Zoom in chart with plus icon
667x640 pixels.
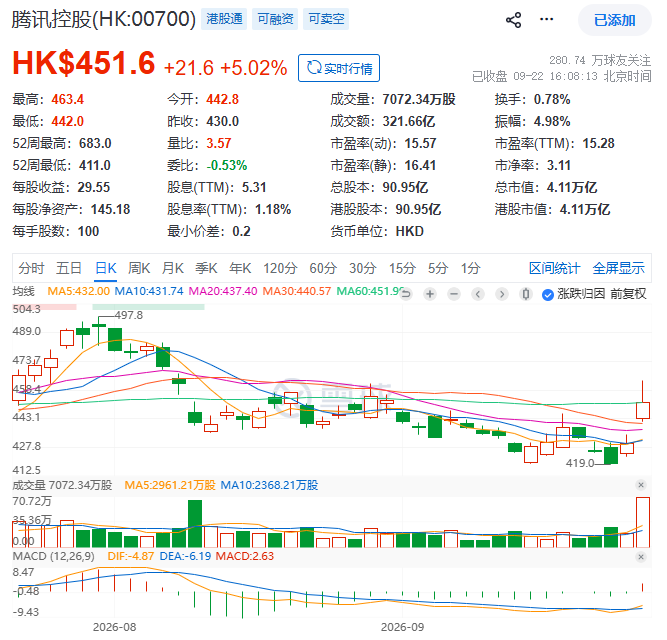[430, 294]
